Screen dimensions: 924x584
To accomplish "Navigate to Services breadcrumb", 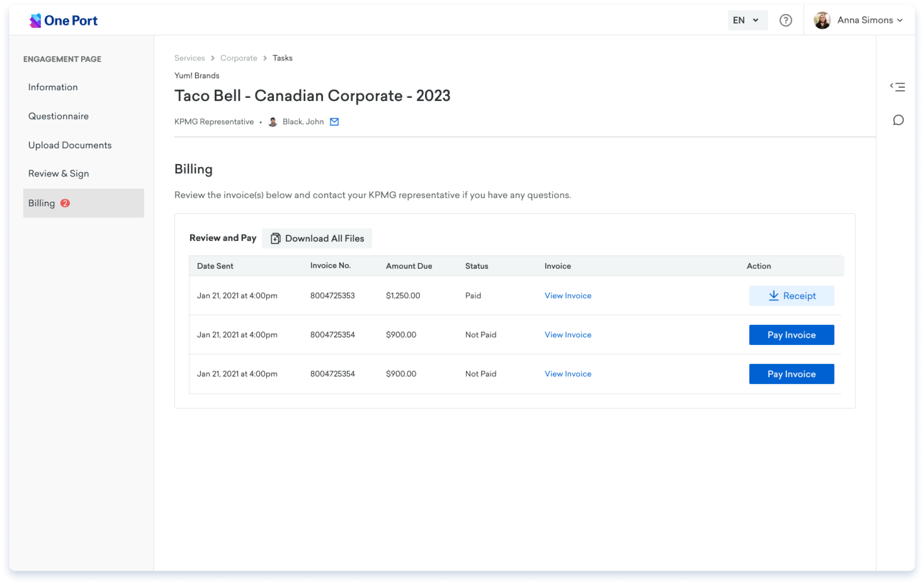I will pos(189,58).
